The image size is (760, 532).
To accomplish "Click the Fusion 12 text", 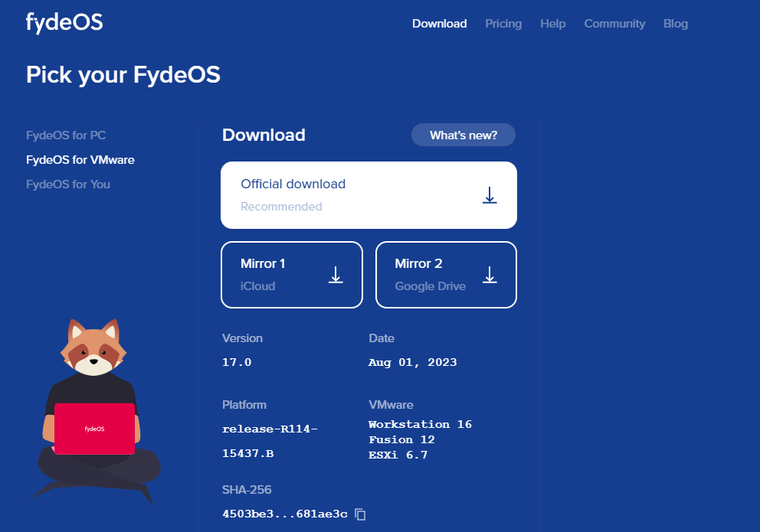I will click(401, 440).
